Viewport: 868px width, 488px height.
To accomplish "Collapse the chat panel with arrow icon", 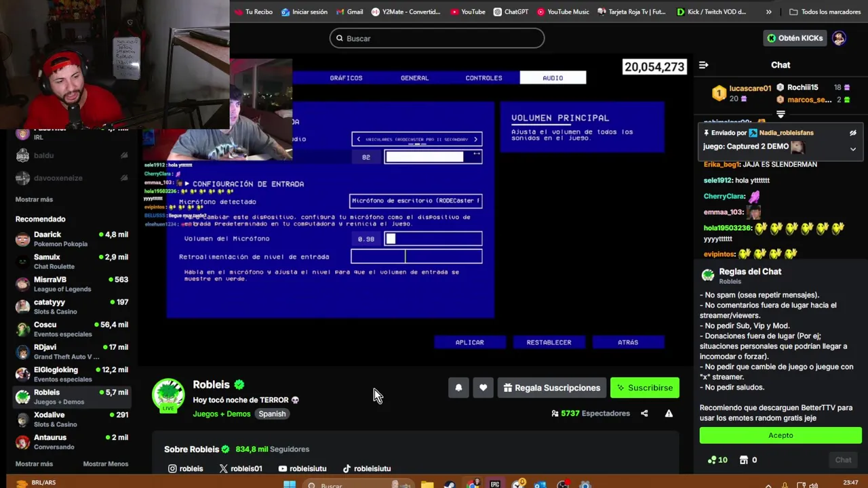I will [703, 65].
